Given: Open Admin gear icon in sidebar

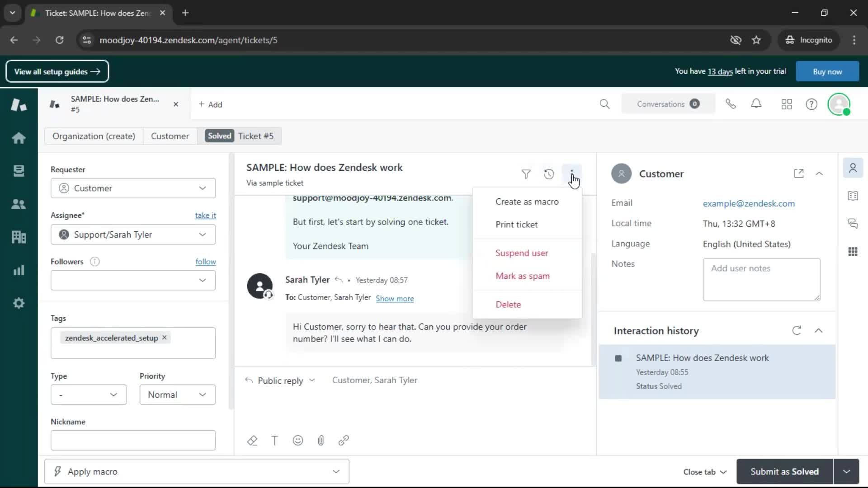Looking at the screenshot, I should coord(19,303).
